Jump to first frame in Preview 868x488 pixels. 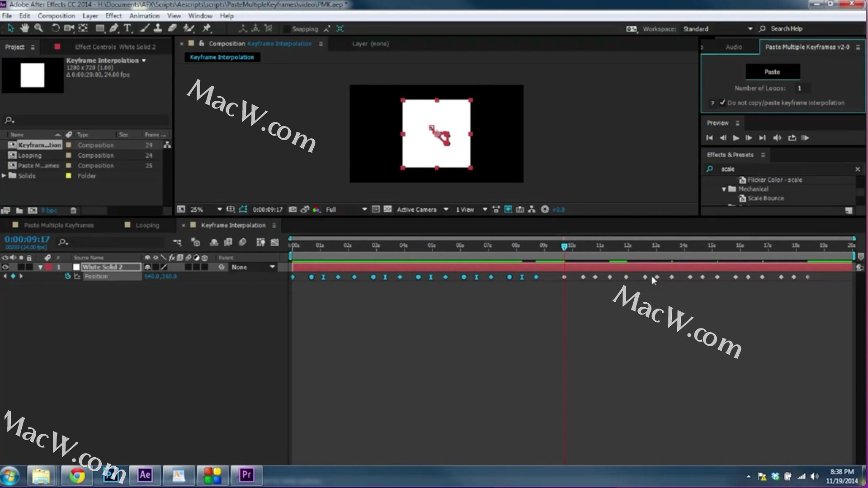pos(709,138)
